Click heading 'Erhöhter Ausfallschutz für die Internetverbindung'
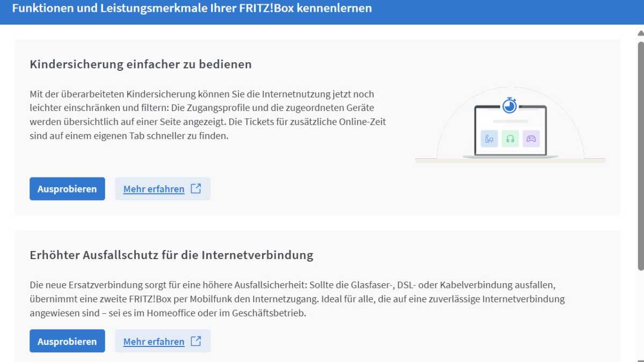 coord(172,255)
